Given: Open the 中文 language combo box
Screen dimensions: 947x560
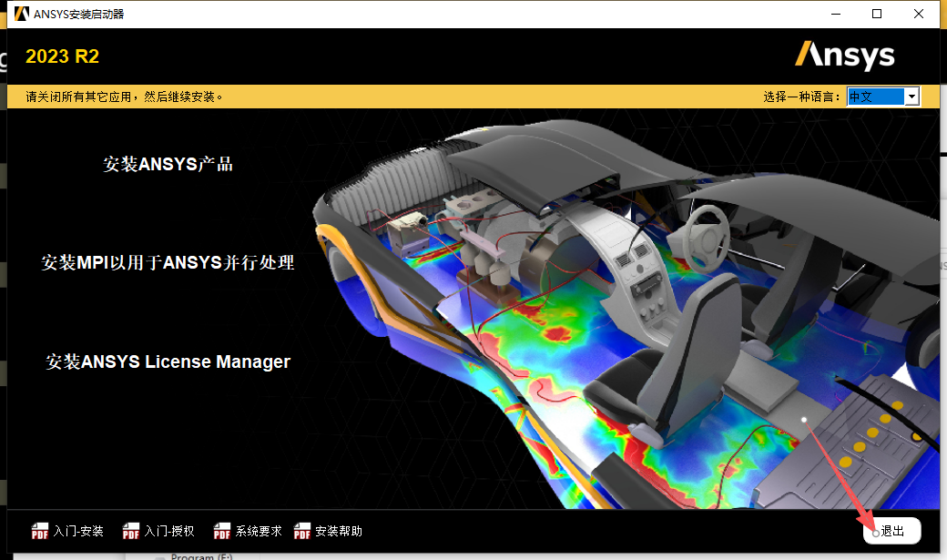Looking at the screenshot, I should [x=874, y=96].
